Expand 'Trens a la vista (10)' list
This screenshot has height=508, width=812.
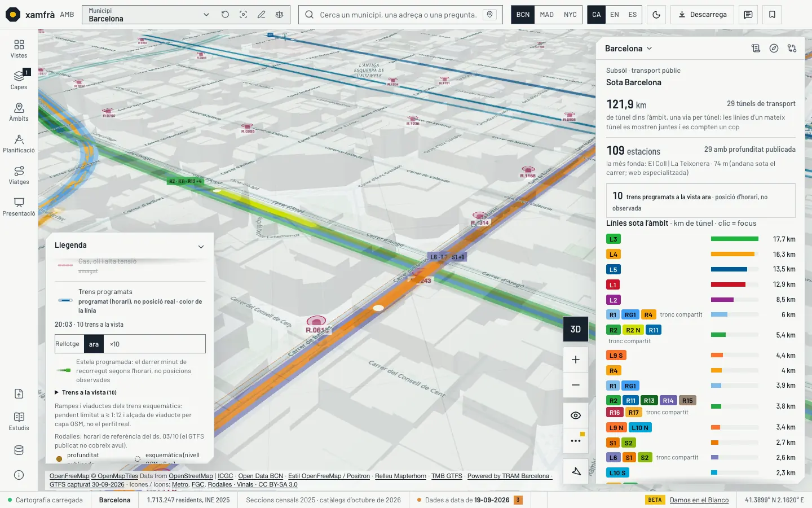[x=86, y=392]
